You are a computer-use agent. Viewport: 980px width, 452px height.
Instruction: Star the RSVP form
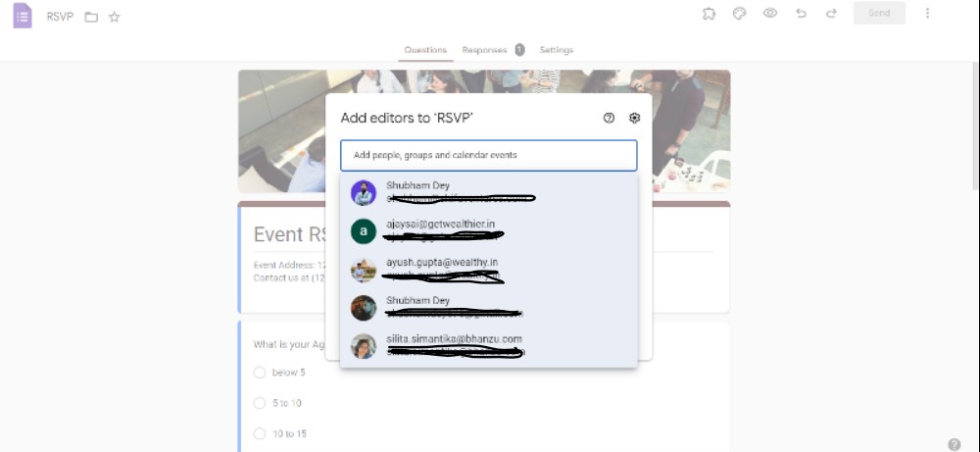[x=114, y=17]
